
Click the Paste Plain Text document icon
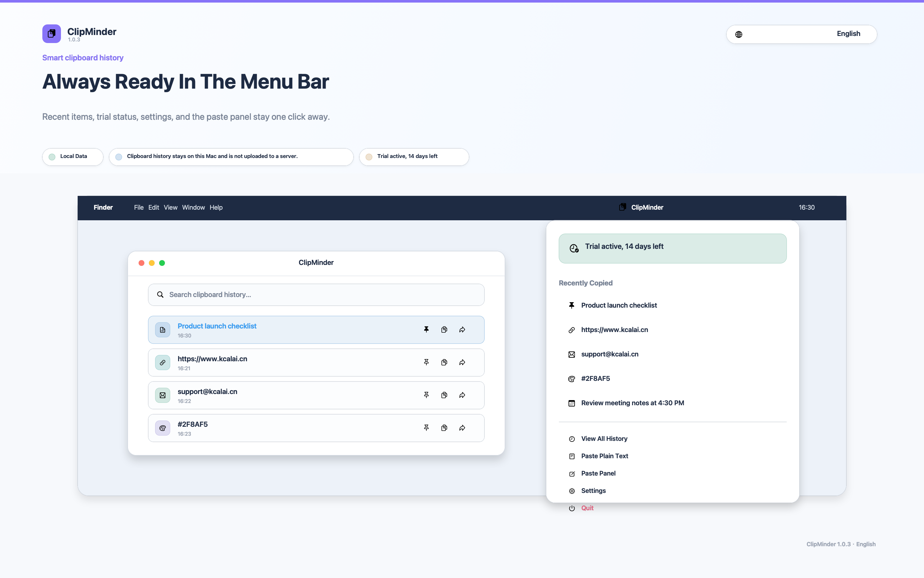(x=572, y=456)
